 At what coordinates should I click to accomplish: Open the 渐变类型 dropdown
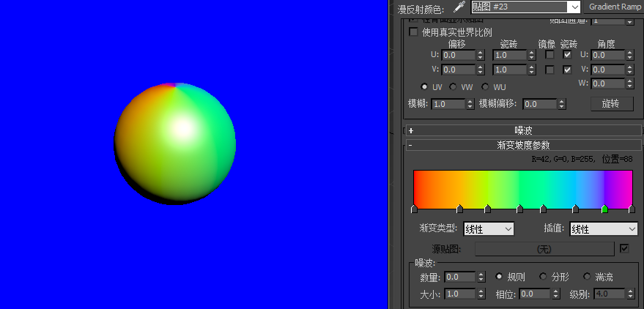coord(489,229)
